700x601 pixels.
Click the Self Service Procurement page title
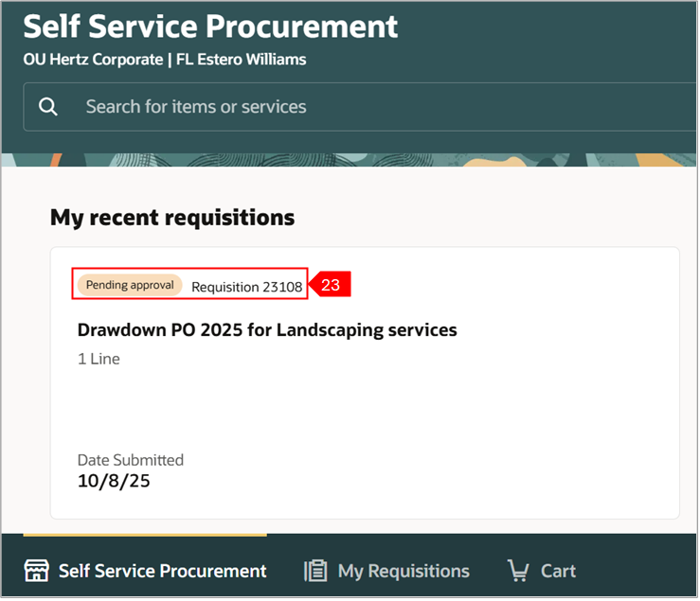pyautogui.click(x=211, y=27)
